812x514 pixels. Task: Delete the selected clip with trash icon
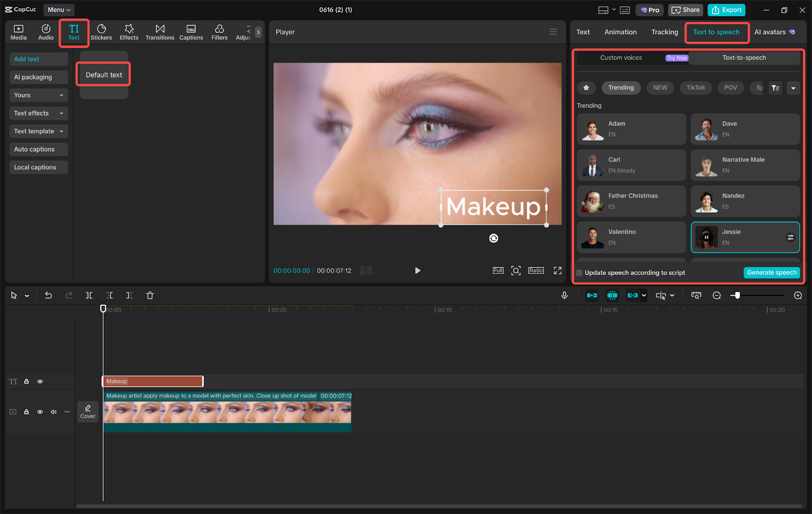pyautogui.click(x=150, y=295)
